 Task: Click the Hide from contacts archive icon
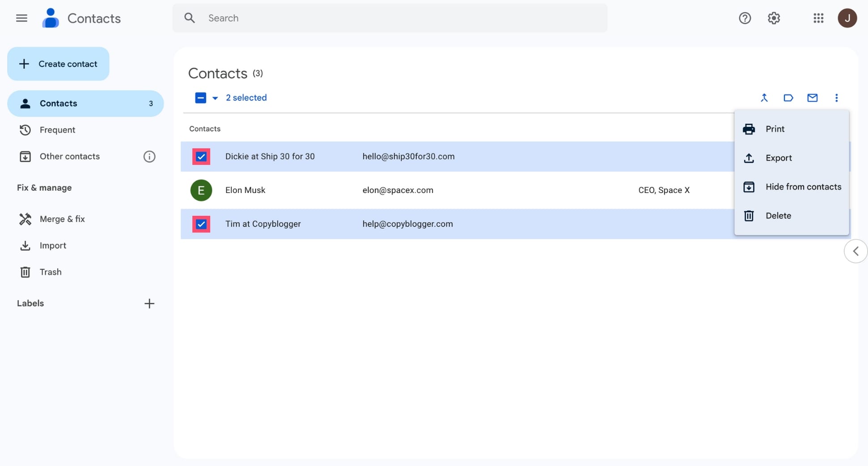pos(749,187)
